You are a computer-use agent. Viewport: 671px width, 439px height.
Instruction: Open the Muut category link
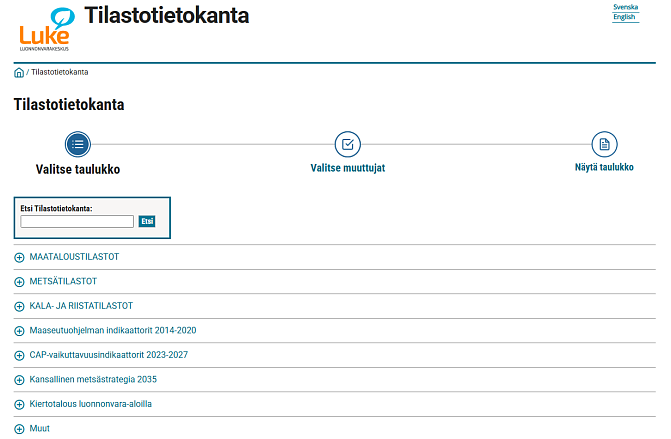point(39,428)
